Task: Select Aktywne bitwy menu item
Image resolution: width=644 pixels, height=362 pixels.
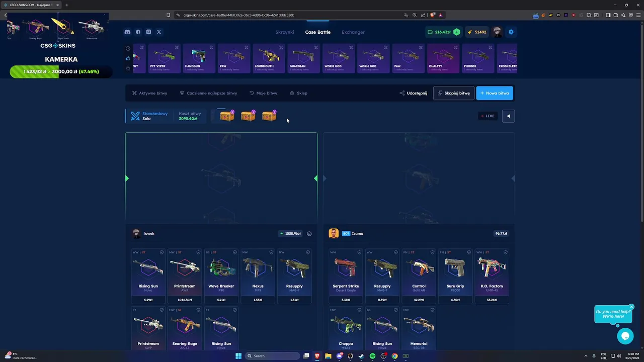Action: click(149, 93)
